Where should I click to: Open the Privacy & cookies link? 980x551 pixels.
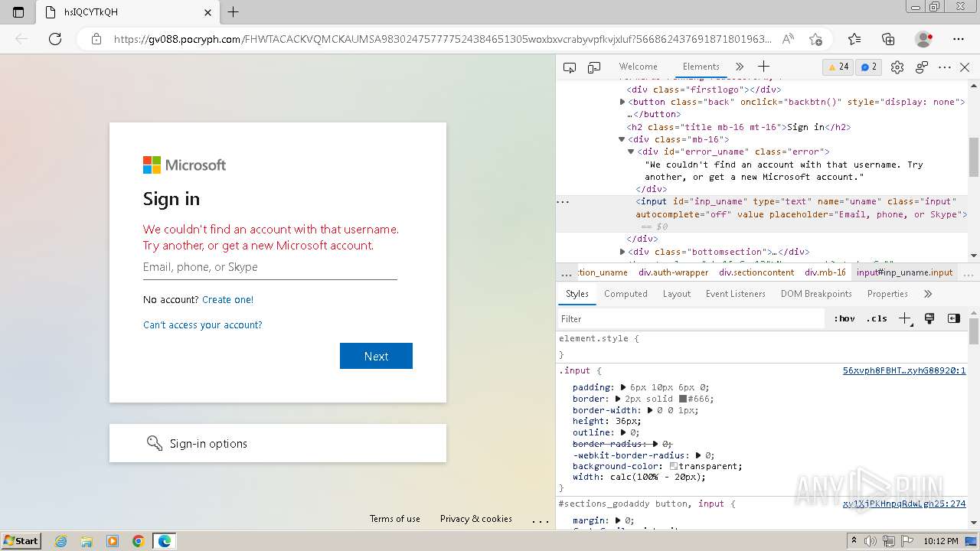coord(476,519)
